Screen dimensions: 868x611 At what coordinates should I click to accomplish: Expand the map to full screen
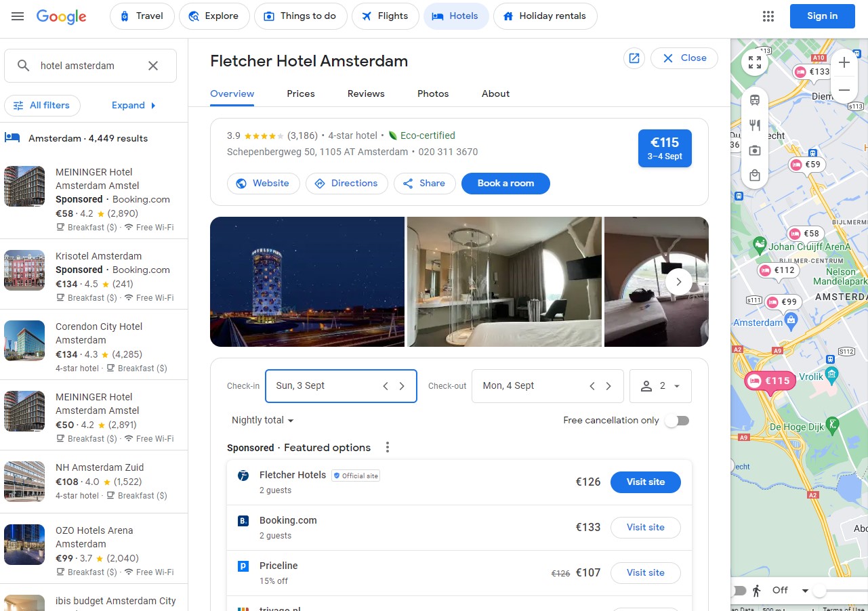coord(755,62)
